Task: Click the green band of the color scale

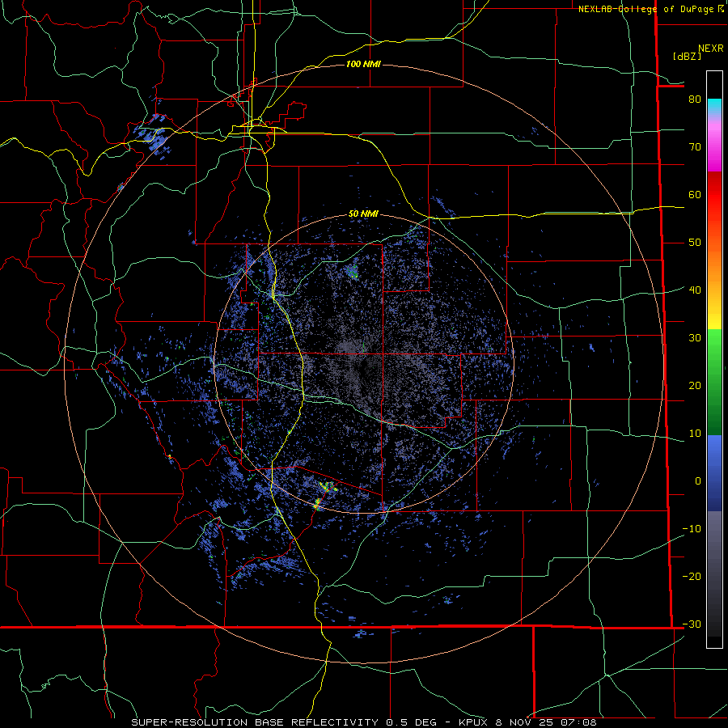Action: (x=714, y=382)
